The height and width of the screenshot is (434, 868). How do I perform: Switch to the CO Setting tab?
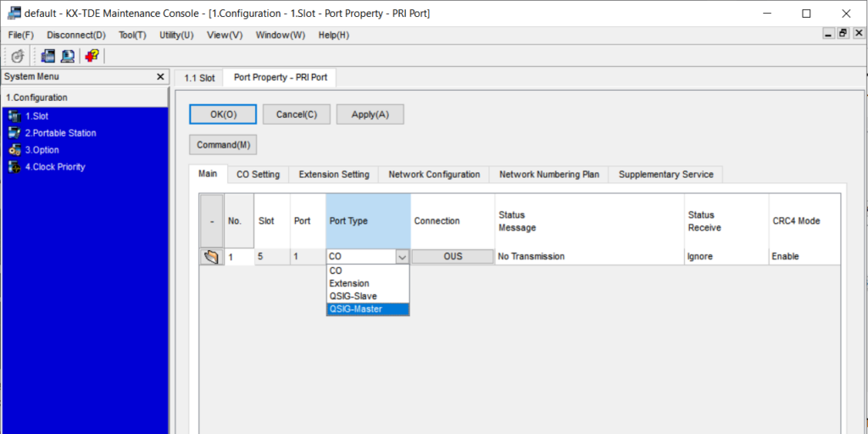pyautogui.click(x=258, y=175)
